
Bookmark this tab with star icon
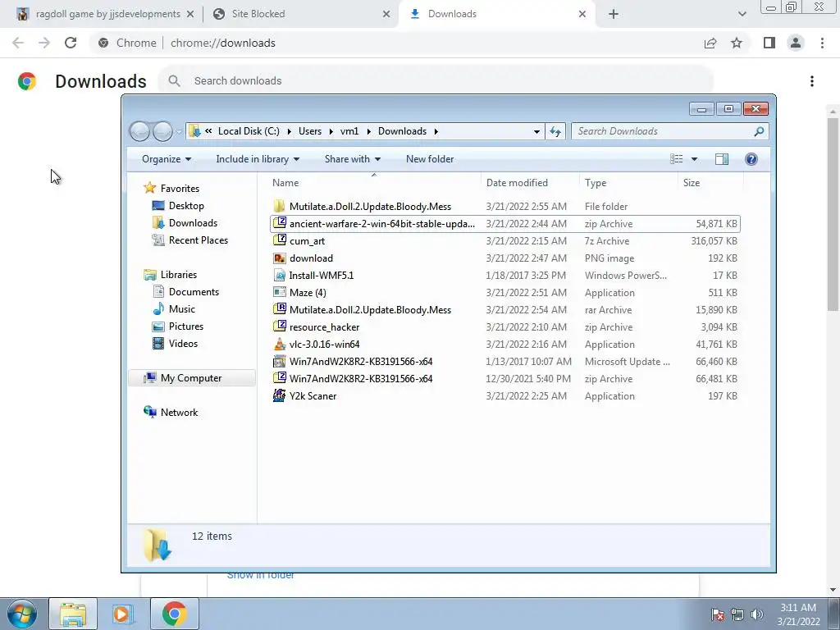(737, 43)
